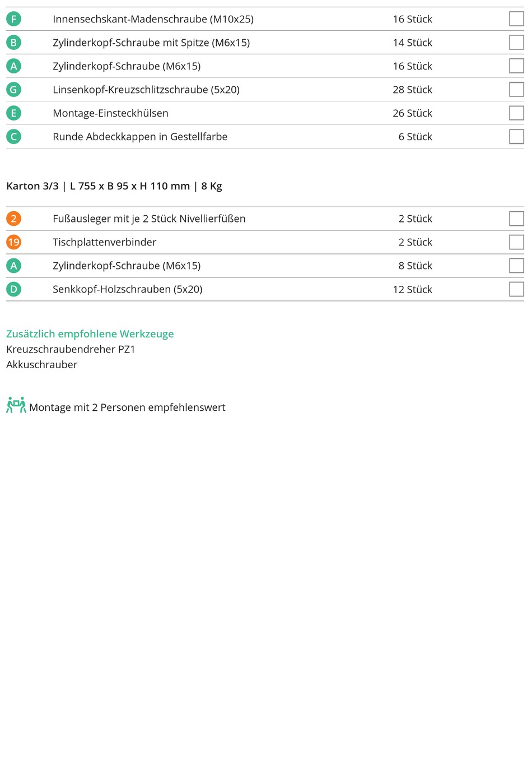The width and height of the screenshot is (532, 783).
Task: Check the box for Innensechskant-Madenschraube (M10x25)
Action: [516, 19]
